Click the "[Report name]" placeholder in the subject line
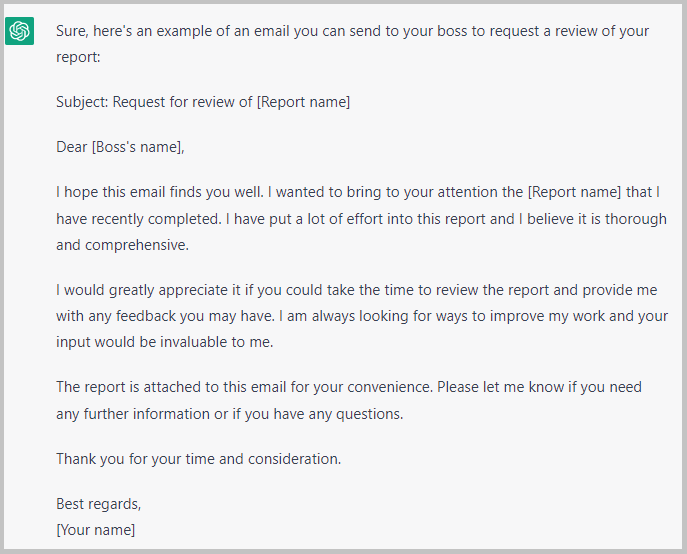Screen dimensions: 687x554 click(x=303, y=102)
